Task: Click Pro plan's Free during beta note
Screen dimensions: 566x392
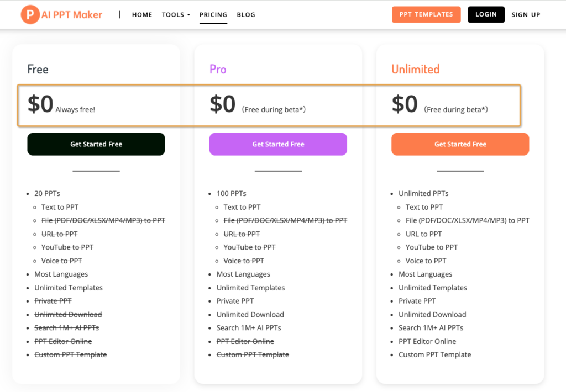Action: point(274,110)
